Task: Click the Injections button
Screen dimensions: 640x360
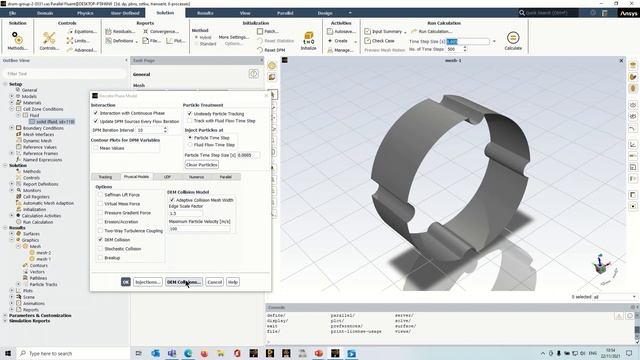Action: (x=147, y=282)
